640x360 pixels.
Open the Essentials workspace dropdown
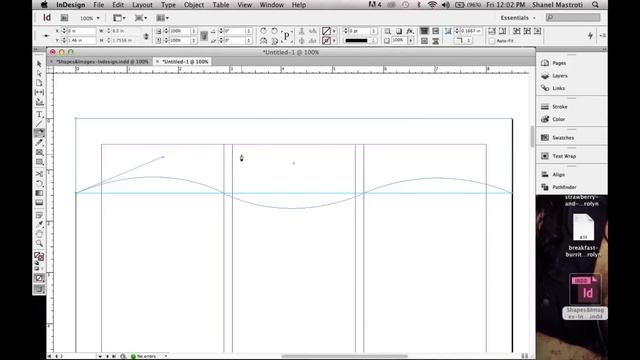coord(518,18)
